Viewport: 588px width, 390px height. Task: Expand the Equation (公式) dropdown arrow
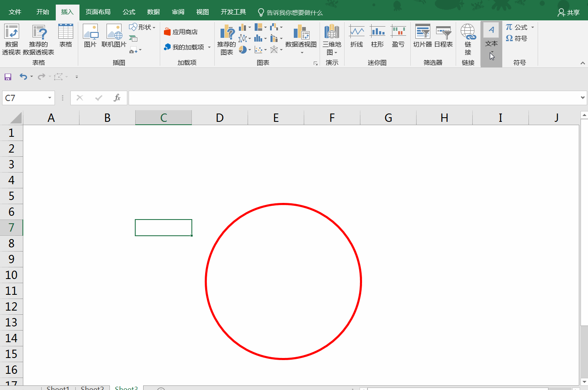pyautogui.click(x=533, y=27)
